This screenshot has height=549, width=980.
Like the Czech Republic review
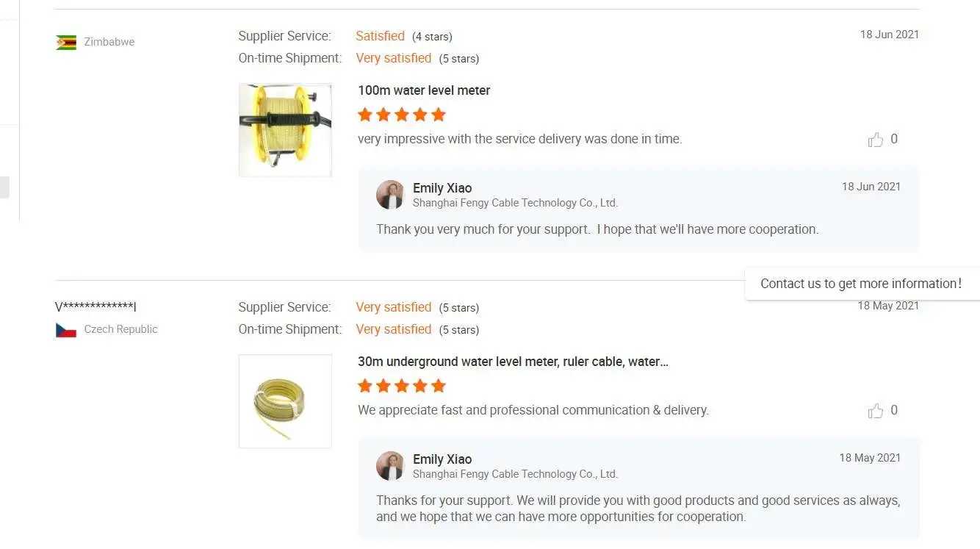click(875, 411)
